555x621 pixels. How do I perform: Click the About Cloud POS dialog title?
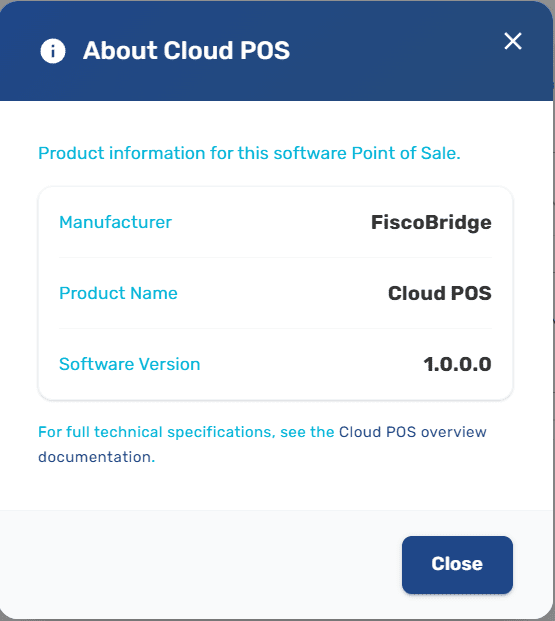point(186,51)
